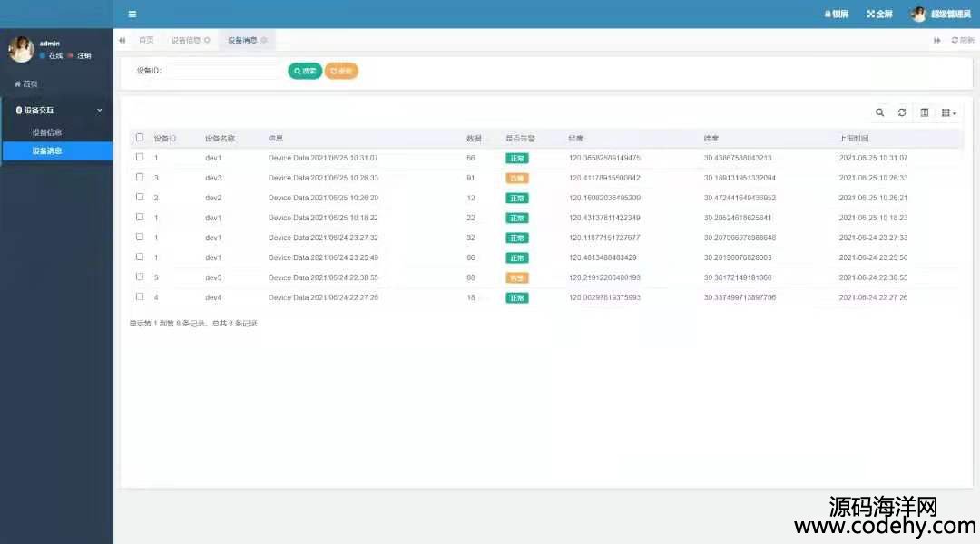The width and height of the screenshot is (980, 544).
Task: Toggle the hamburger sidebar menu icon
Action: point(132,14)
